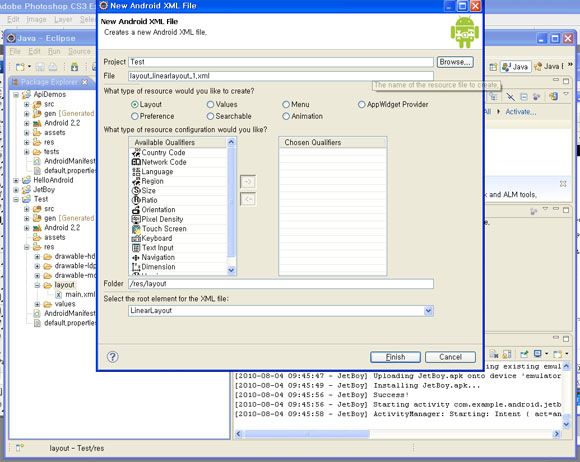
Task: Click the Network Code qualifier icon
Action: click(x=136, y=162)
